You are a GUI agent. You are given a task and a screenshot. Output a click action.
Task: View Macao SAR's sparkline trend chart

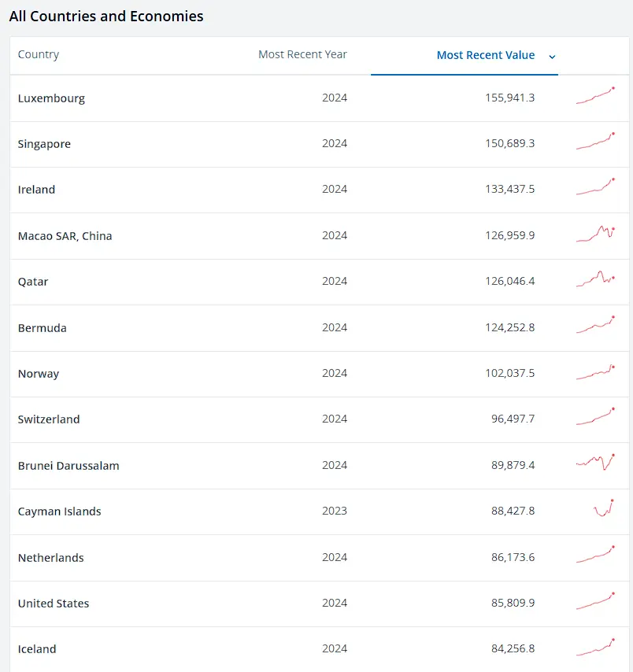tap(596, 234)
